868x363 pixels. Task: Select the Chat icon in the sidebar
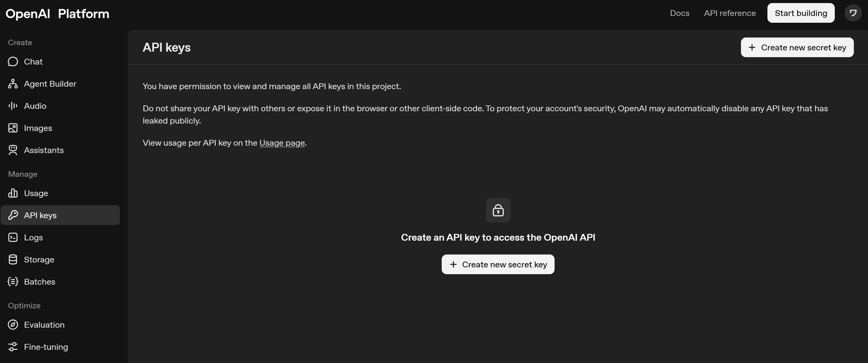point(13,61)
